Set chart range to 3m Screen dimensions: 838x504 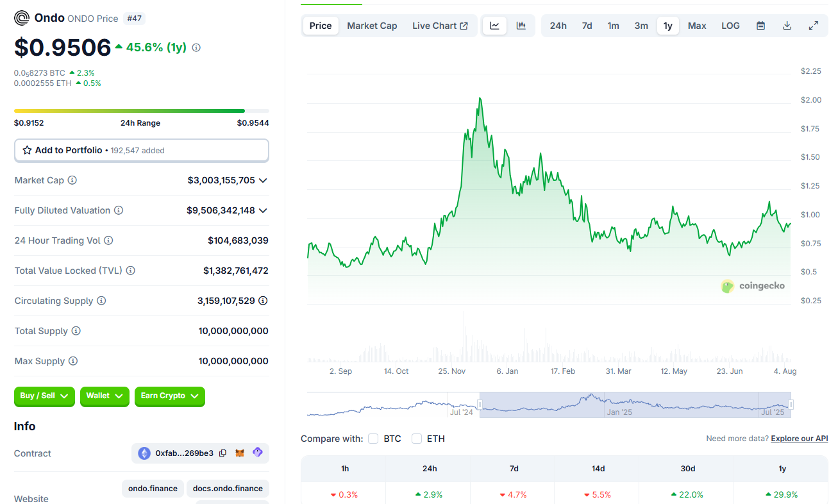click(x=641, y=26)
